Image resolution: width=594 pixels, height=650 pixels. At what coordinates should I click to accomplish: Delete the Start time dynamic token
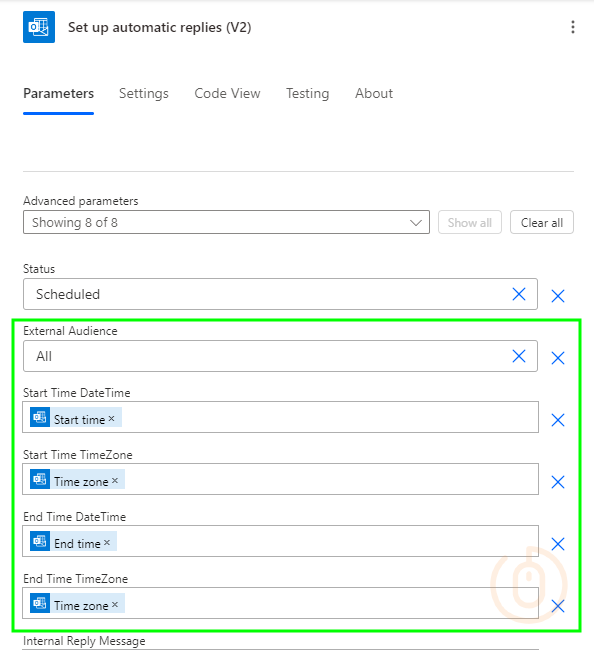pos(112,419)
